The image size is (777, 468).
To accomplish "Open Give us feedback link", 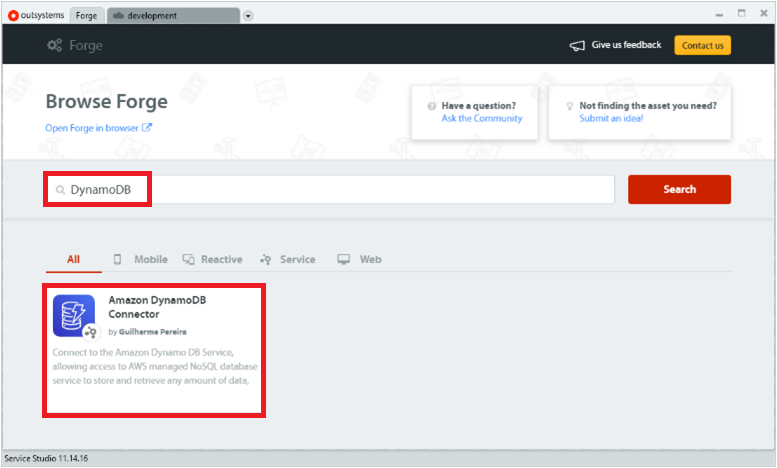I will [x=626, y=45].
